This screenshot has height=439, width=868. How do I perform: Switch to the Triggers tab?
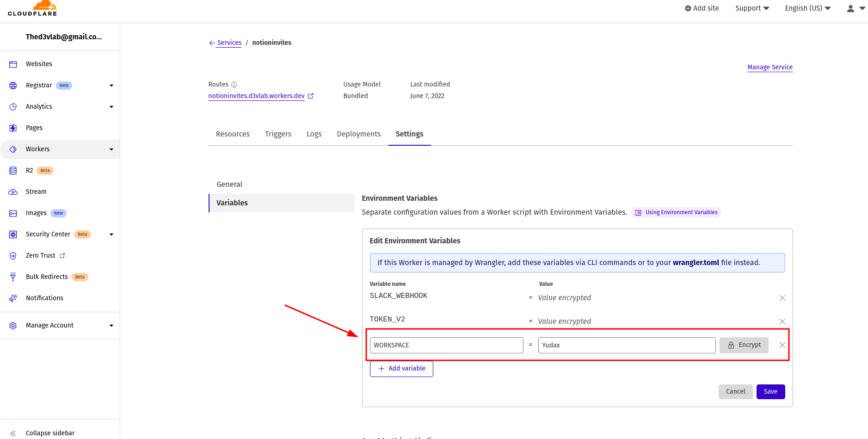click(278, 134)
